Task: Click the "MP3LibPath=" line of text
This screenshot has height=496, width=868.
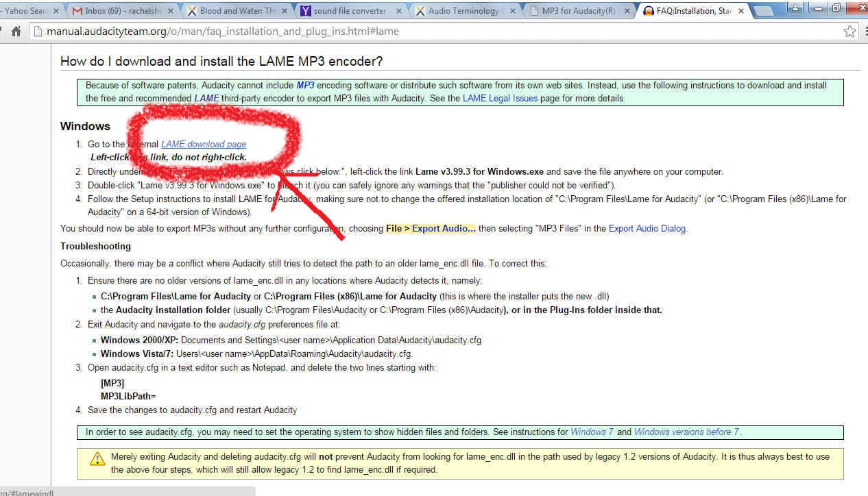Action: pyautogui.click(x=129, y=395)
